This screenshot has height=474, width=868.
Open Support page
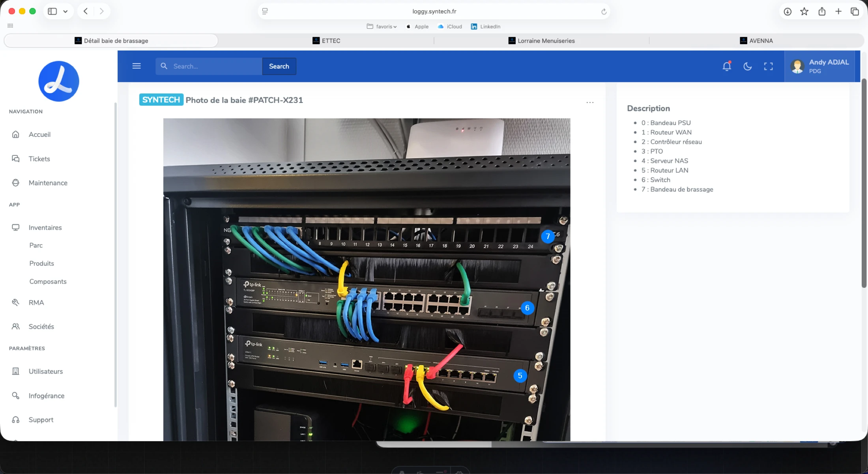[41, 420]
